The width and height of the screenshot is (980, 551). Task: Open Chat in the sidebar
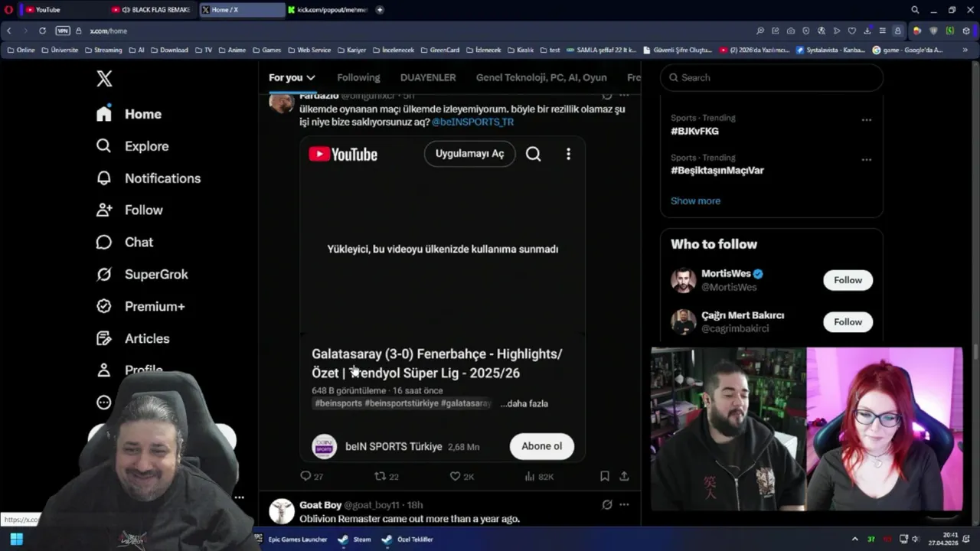click(x=124, y=242)
